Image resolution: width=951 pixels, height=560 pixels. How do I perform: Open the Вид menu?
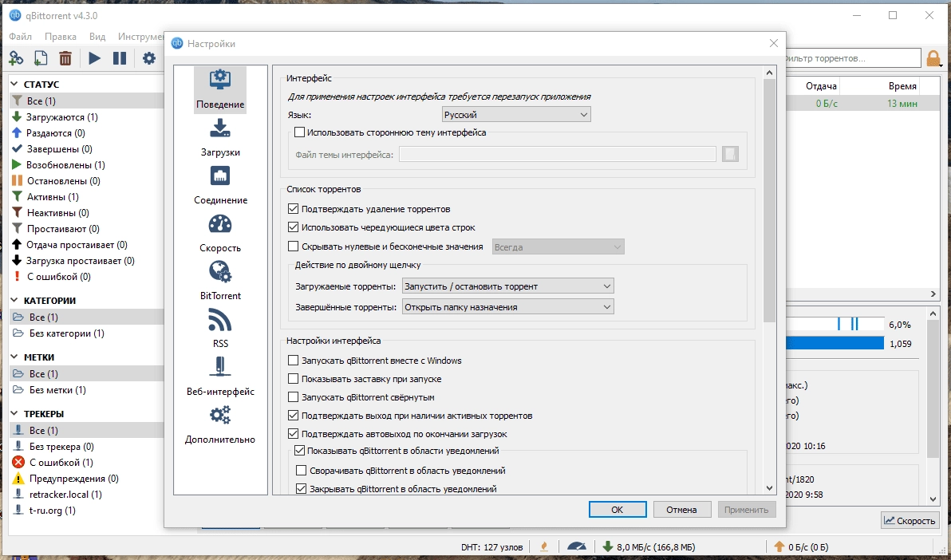(97, 37)
